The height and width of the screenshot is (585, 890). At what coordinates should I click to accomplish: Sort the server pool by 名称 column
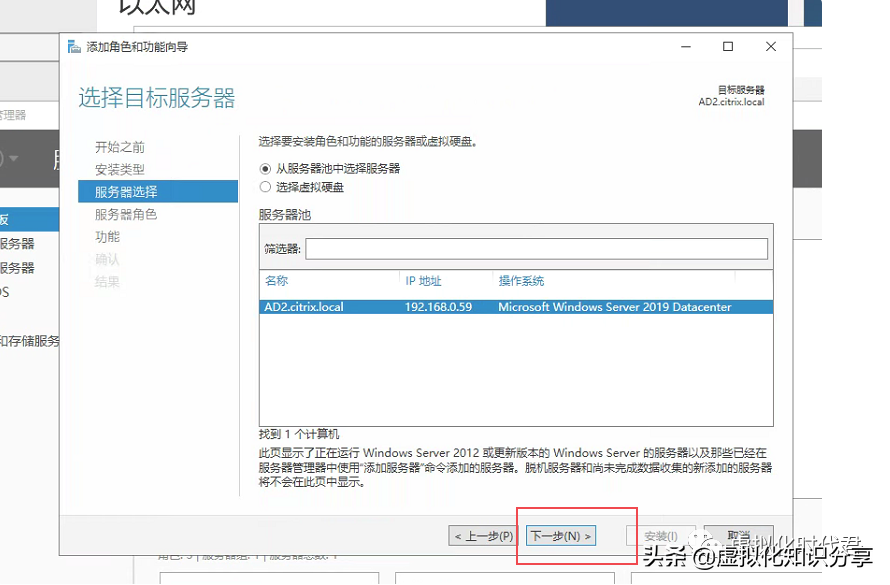[276, 280]
